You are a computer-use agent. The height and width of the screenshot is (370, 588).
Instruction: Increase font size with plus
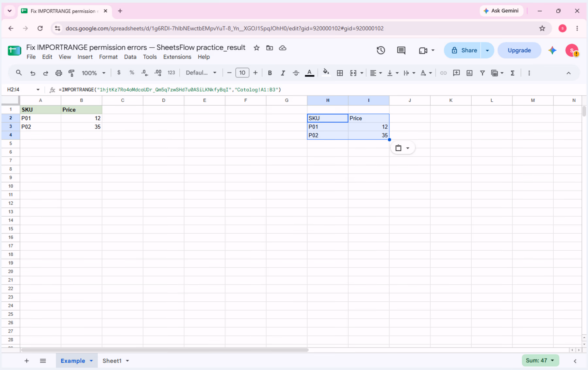coord(255,73)
